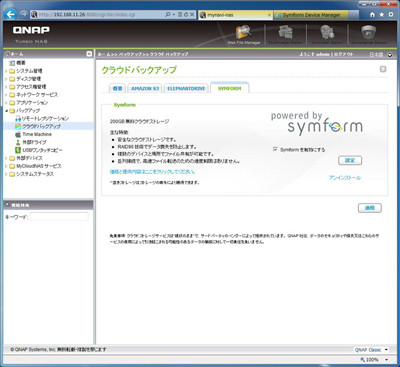
Task: Open リモートレプリケーション tree item
Action: click(45, 118)
